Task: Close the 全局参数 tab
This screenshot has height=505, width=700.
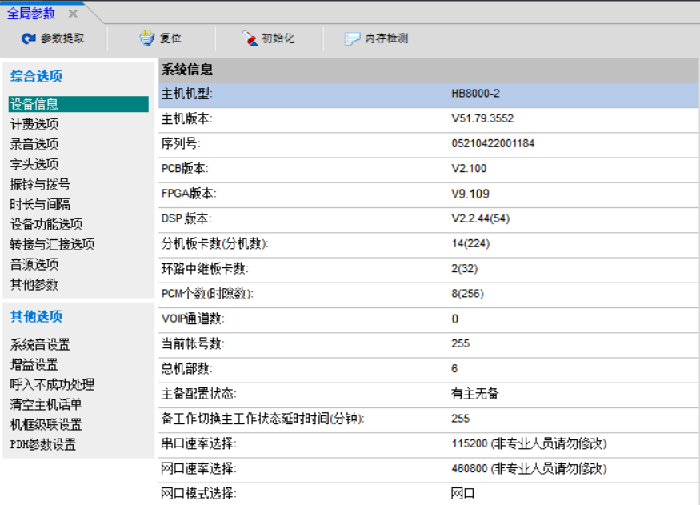Action: click(73, 14)
